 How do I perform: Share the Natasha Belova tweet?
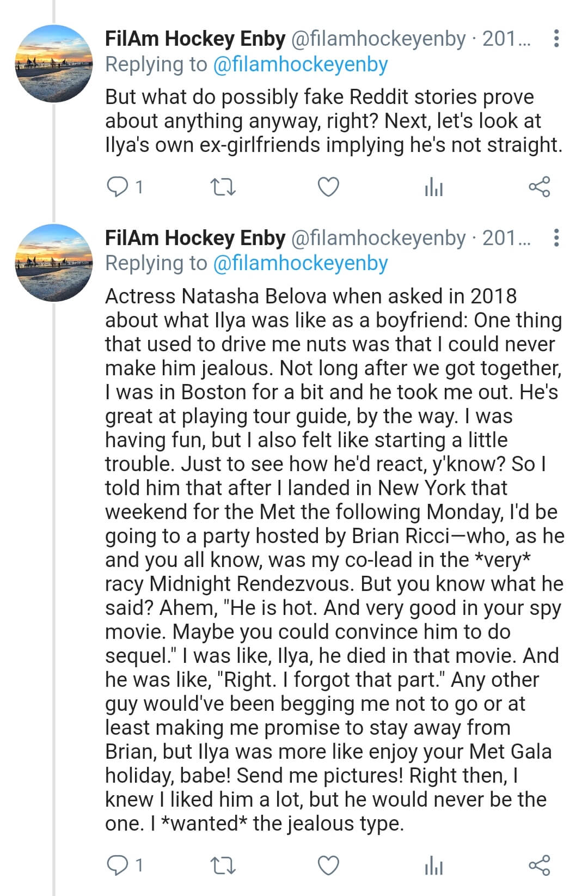click(540, 865)
